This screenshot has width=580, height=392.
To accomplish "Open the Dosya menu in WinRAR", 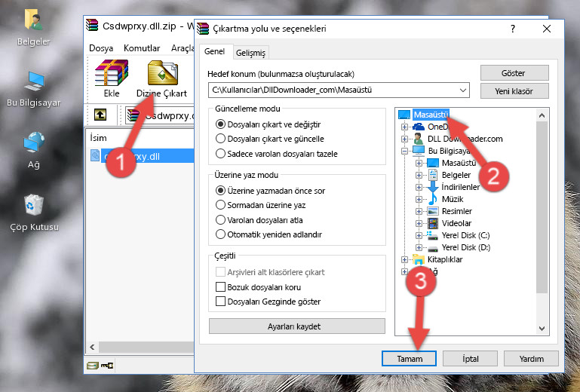I will click(101, 48).
